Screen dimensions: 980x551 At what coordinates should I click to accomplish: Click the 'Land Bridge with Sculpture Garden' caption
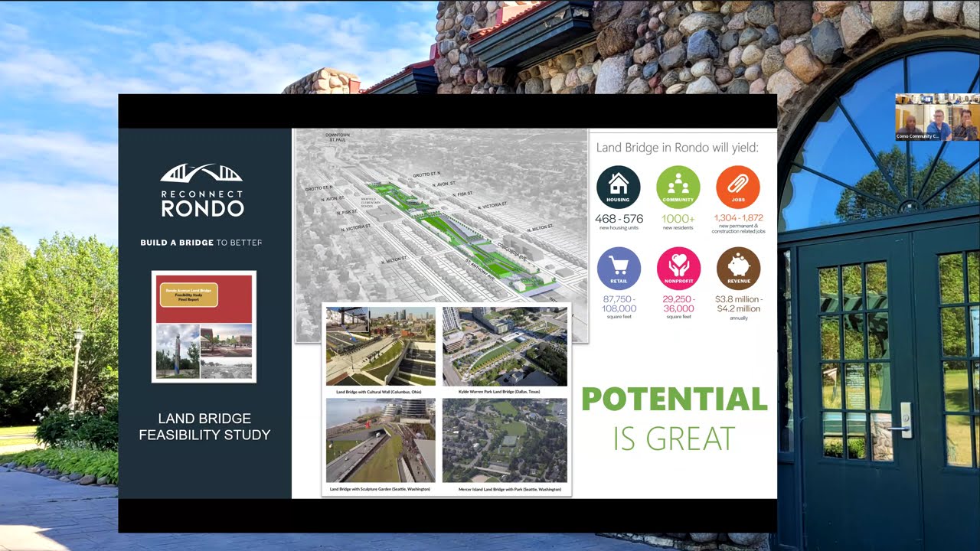[380, 488]
